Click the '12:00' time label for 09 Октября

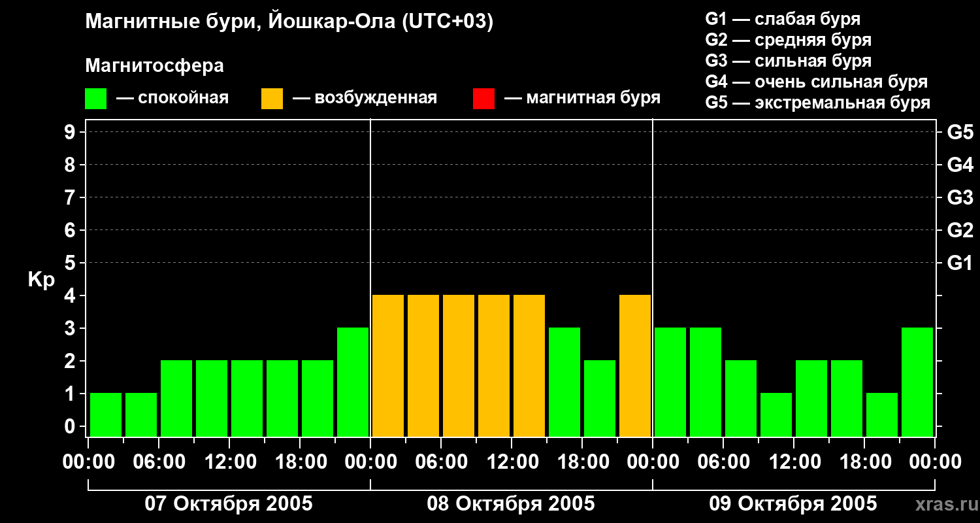pyautogui.click(x=794, y=462)
